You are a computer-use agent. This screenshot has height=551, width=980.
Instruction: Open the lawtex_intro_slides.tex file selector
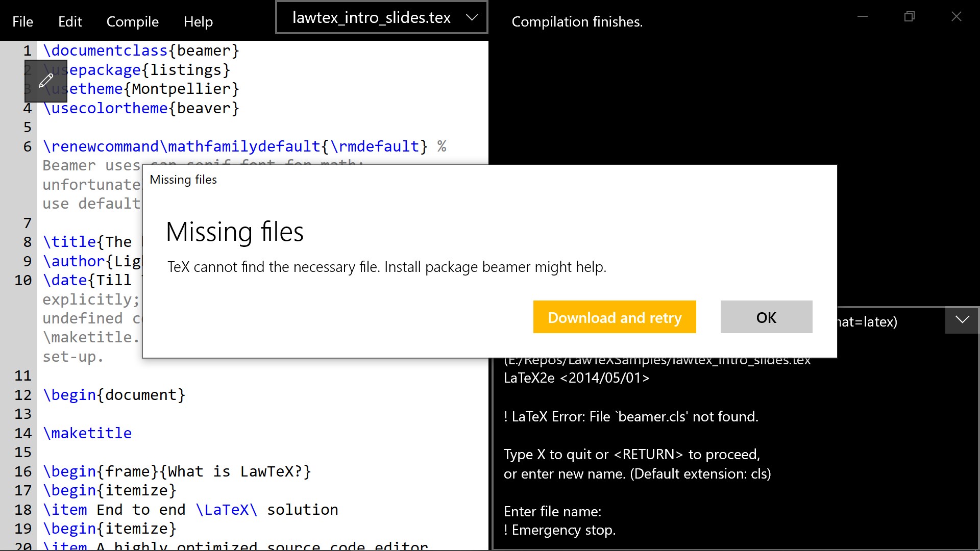(x=371, y=18)
